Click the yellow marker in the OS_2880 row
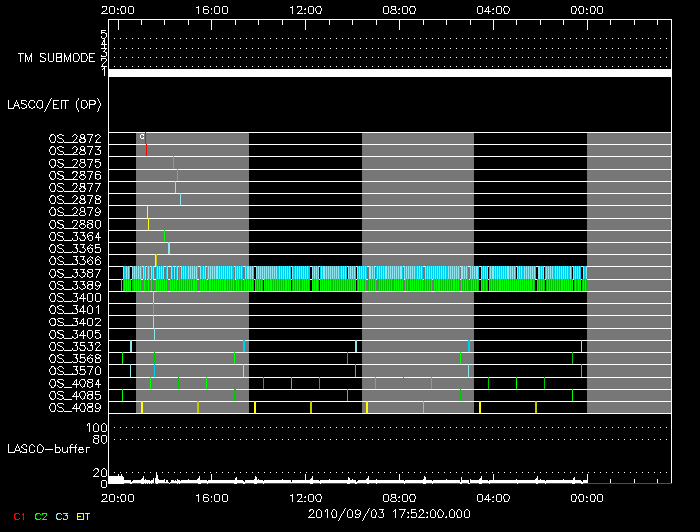 148,224
